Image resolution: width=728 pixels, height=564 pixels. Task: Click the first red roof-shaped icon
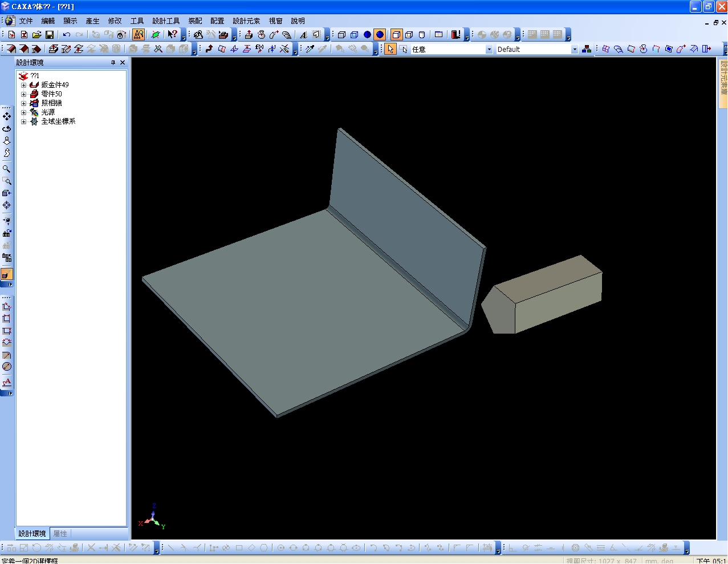tap(11, 49)
